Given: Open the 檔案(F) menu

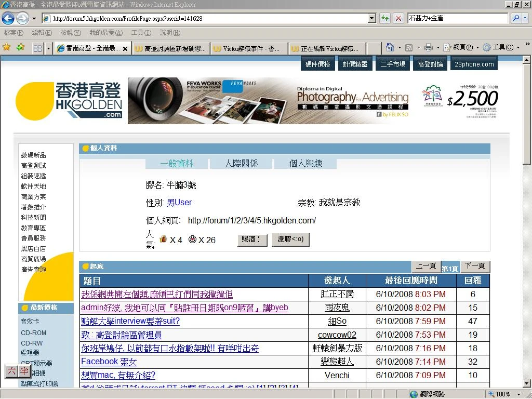Looking at the screenshot, I should pyautogui.click(x=14, y=33).
